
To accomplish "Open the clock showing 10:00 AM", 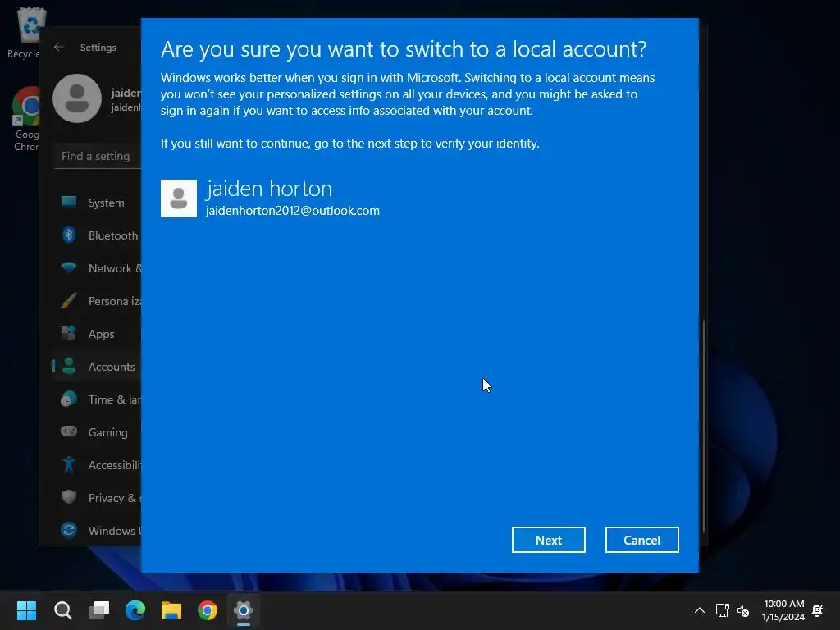I will pos(783,610).
